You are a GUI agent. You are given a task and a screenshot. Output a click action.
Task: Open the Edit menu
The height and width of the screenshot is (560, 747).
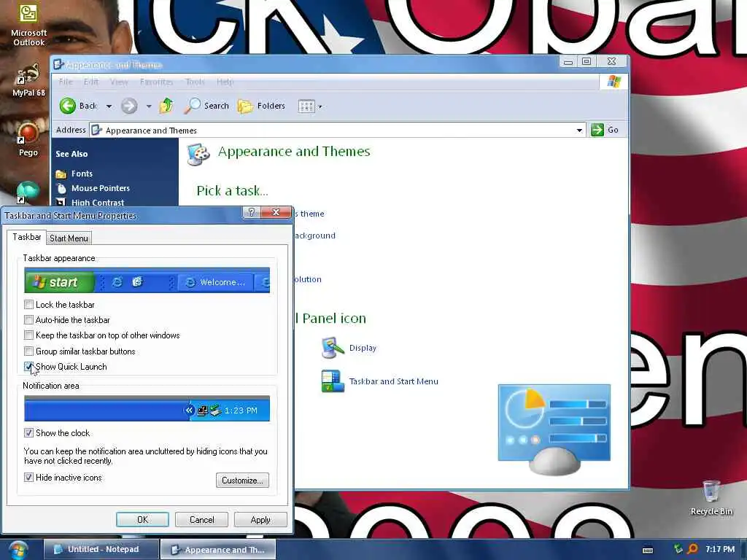(91, 82)
